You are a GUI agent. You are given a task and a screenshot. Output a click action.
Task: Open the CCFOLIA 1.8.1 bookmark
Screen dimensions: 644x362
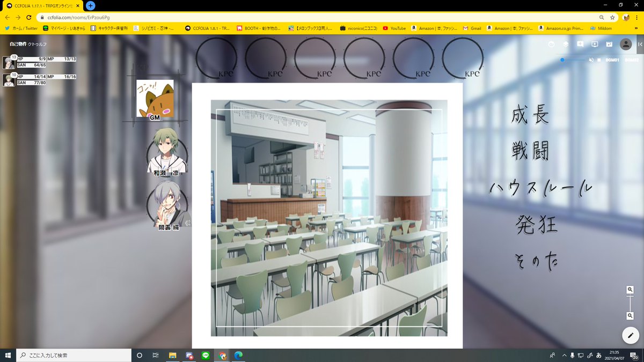pos(207,28)
